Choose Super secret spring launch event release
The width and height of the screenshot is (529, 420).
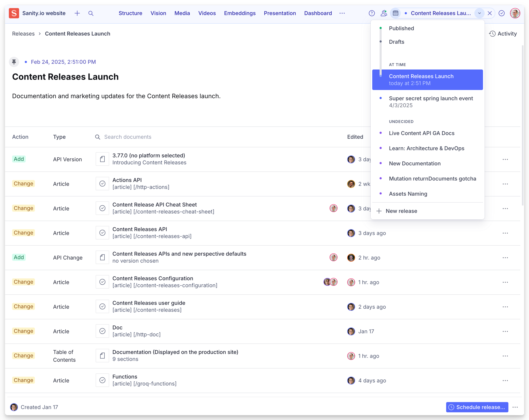[x=427, y=102]
